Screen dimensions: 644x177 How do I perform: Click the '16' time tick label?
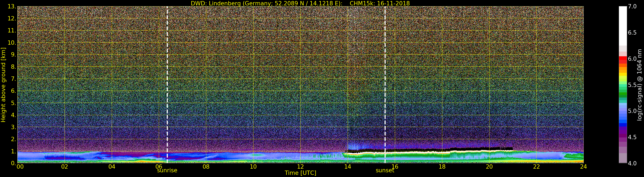395,166
